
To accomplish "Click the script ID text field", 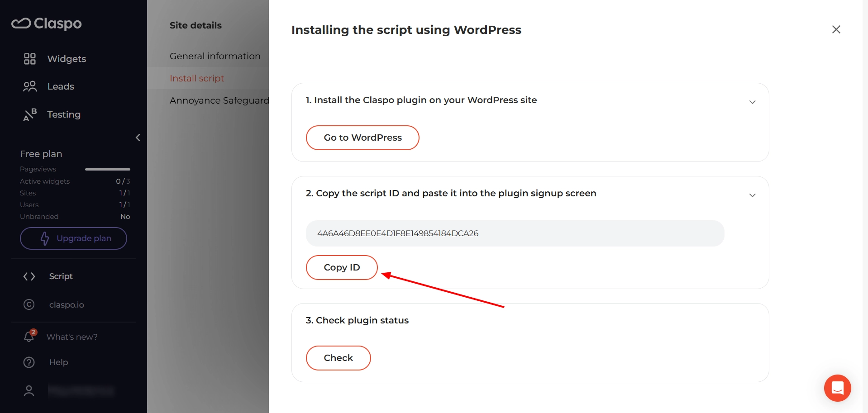I will coord(515,233).
